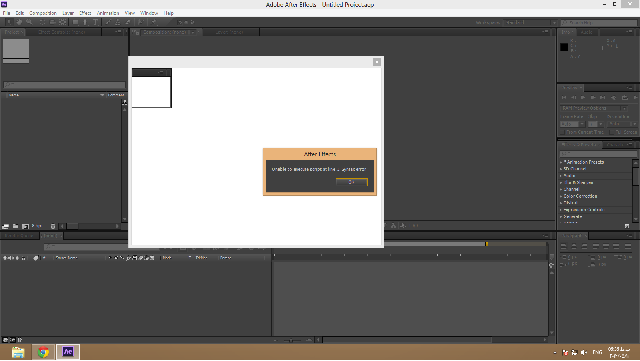Select the Rectangle shape tool
The width and height of the screenshot is (640, 361).
click(x=76, y=22)
